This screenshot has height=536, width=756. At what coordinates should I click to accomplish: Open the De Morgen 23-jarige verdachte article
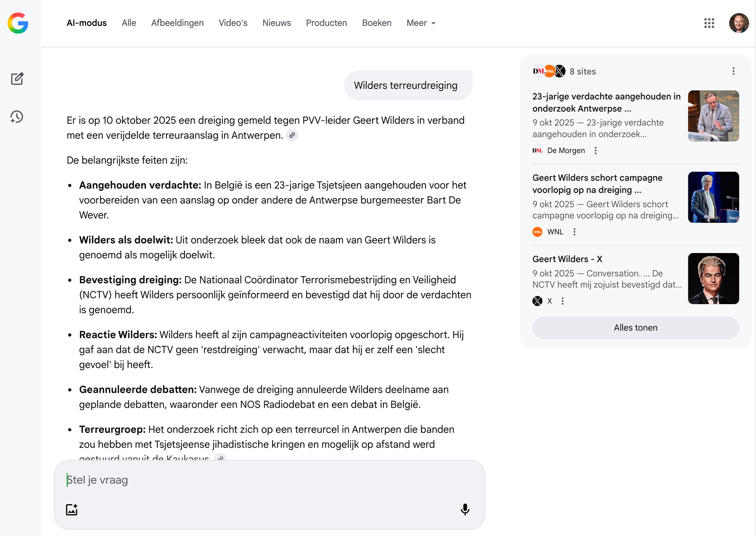pyautogui.click(x=606, y=103)
